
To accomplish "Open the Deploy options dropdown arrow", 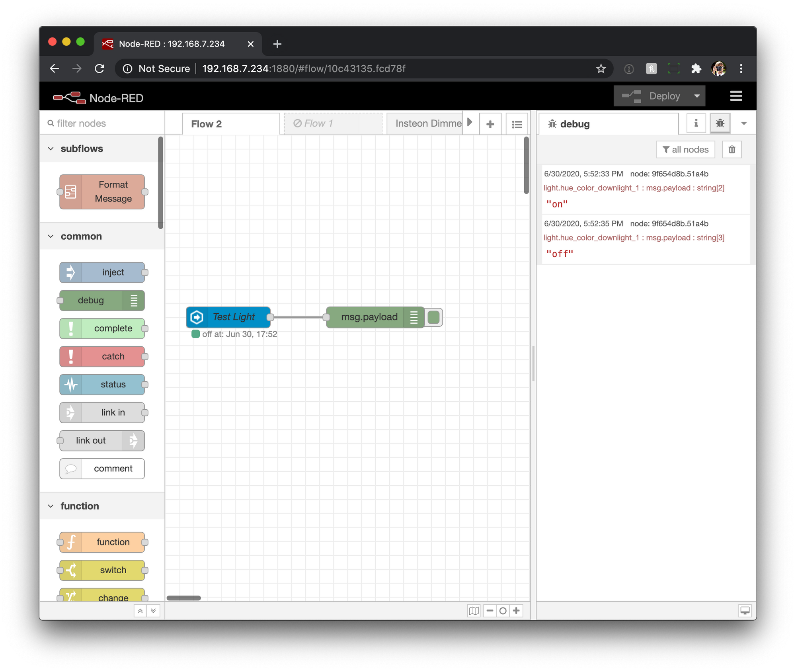I will (697, 96).
